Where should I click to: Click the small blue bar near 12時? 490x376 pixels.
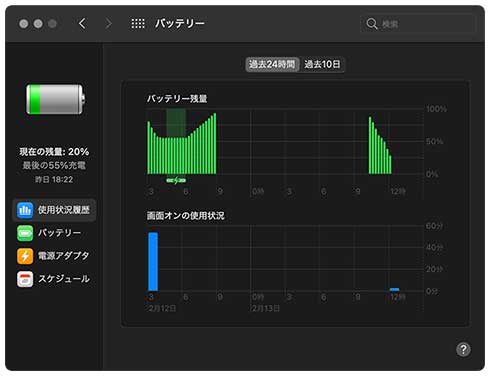394,289
